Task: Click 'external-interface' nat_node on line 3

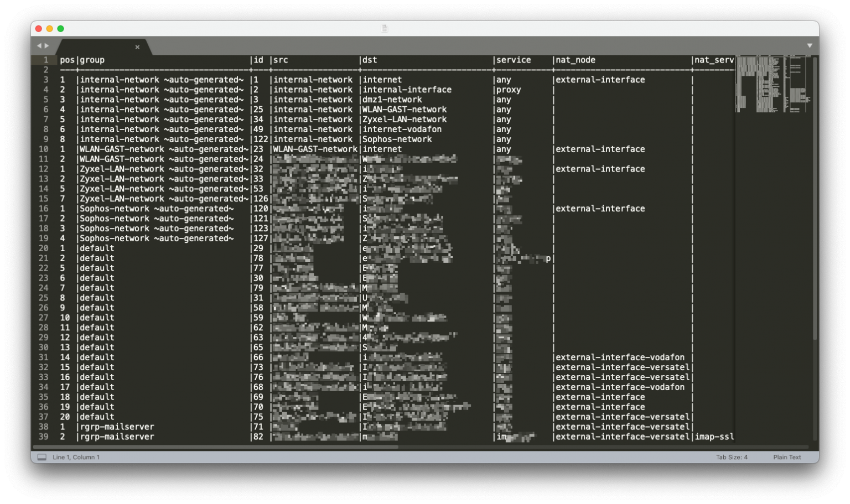Action: pyautogui.click(x=600, y=80)
